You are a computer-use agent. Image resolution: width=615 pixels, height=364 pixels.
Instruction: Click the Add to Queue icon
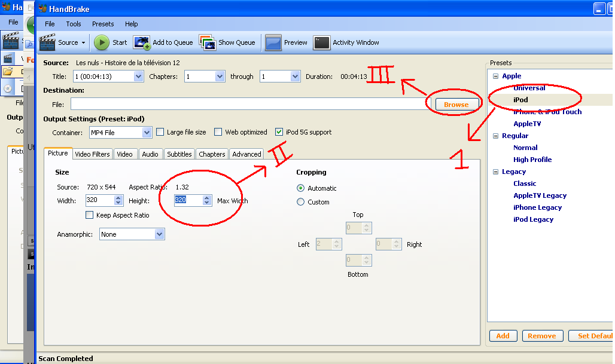142,42
